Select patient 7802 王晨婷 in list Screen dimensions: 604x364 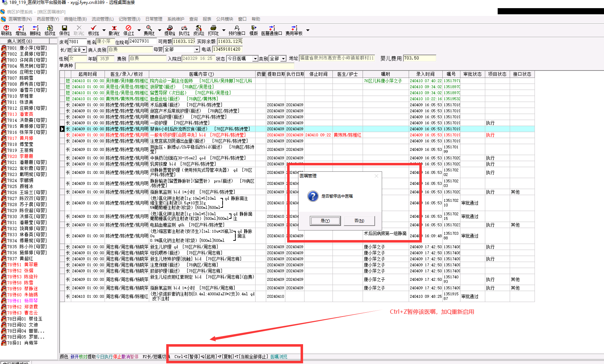click(27, 54)
